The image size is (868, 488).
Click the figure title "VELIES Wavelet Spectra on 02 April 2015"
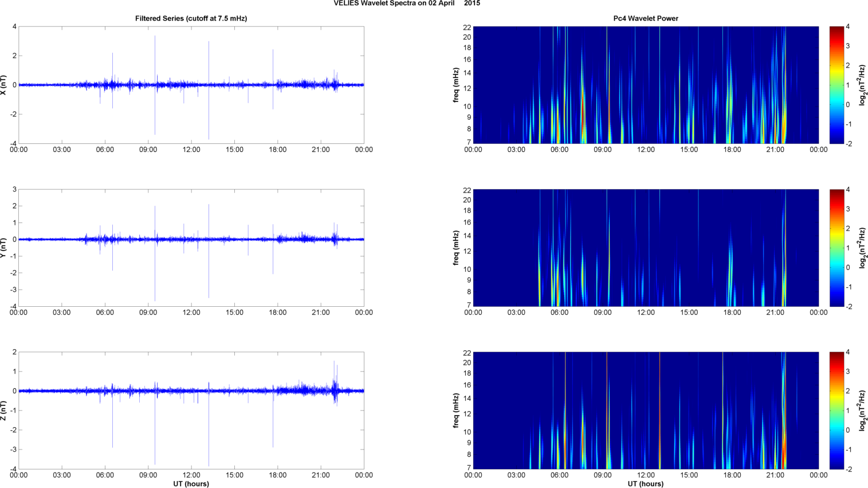[x=407, y=3]
